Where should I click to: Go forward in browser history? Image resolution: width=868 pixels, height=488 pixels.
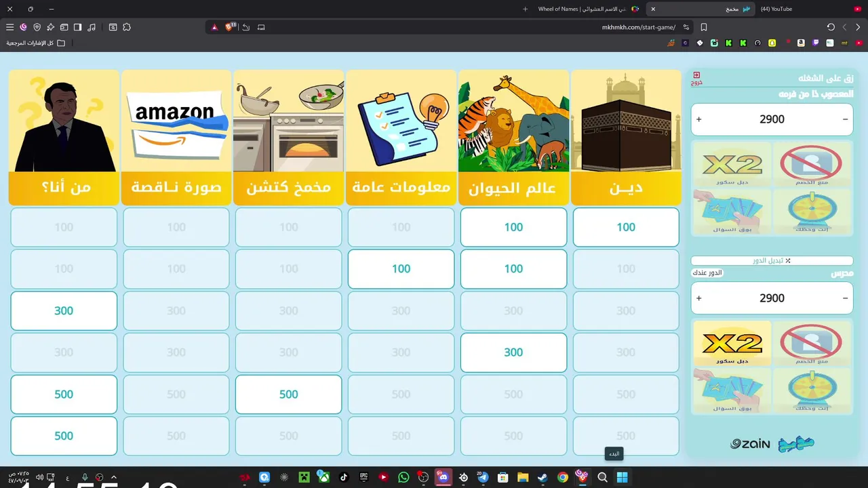(844, 27)
